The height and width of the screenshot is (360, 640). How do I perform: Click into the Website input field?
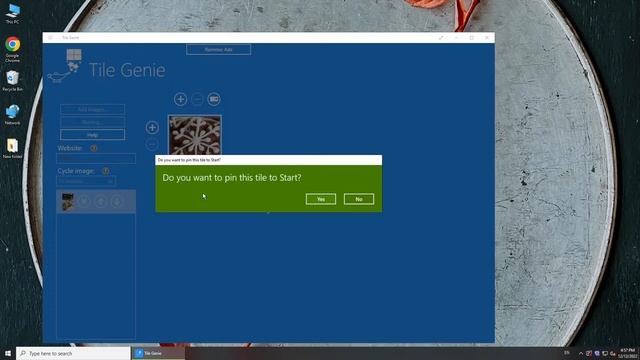[96, 158]
